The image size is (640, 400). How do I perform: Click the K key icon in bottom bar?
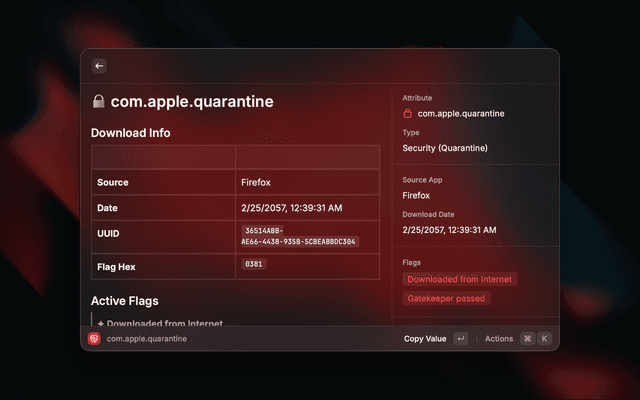tap(544, 339)
